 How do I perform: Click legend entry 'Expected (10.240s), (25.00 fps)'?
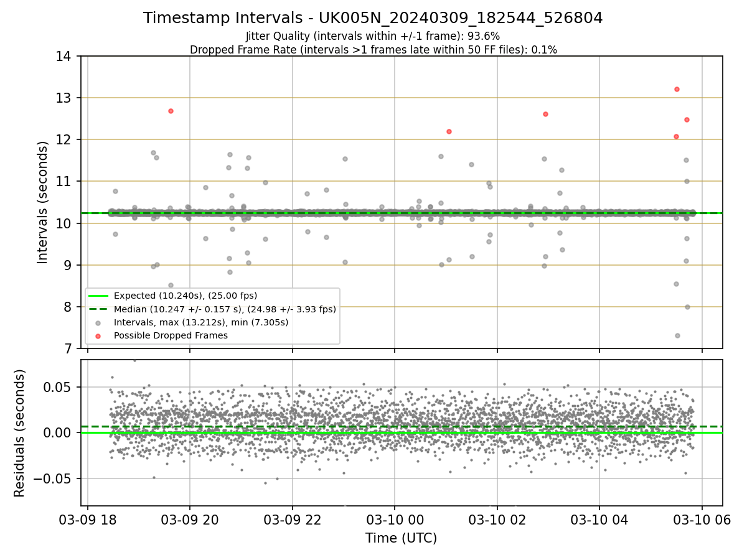186,296
